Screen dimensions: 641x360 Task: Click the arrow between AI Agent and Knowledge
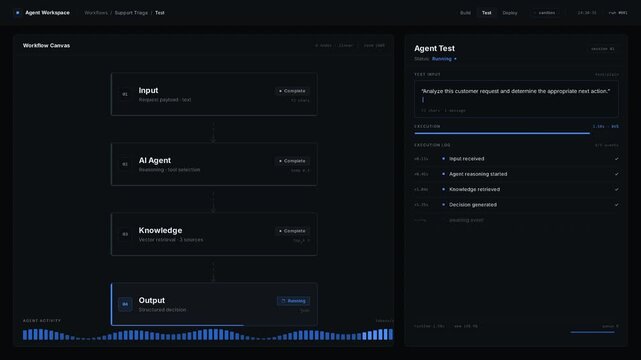point(213,202)
